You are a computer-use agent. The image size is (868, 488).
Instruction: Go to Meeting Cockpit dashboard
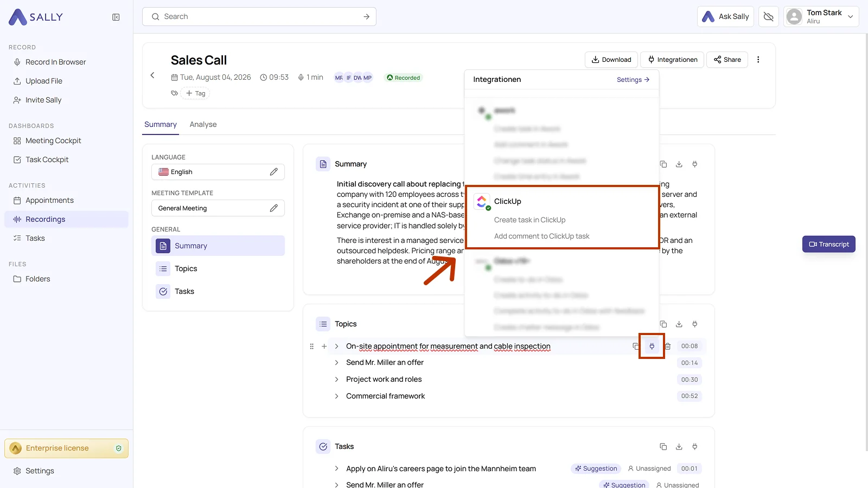coord(66,141)
